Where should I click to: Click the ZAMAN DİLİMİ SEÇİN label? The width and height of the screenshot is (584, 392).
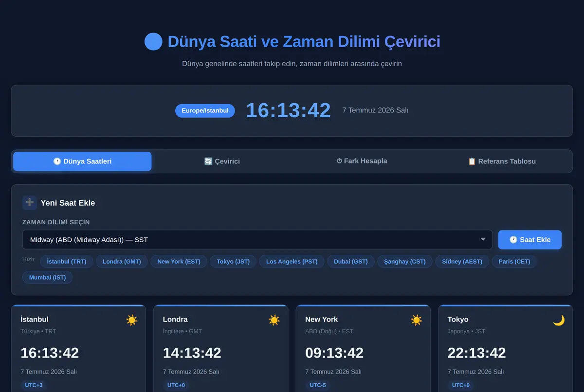56,222
